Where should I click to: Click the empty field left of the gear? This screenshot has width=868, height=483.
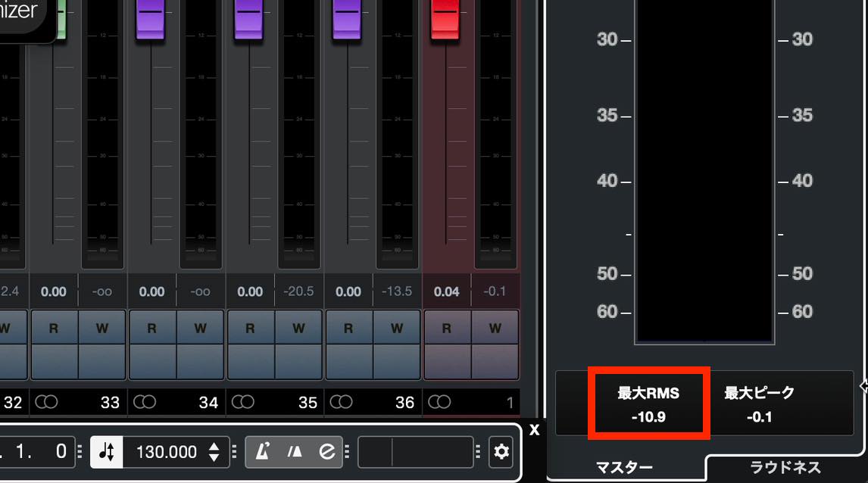coord(416,452)
